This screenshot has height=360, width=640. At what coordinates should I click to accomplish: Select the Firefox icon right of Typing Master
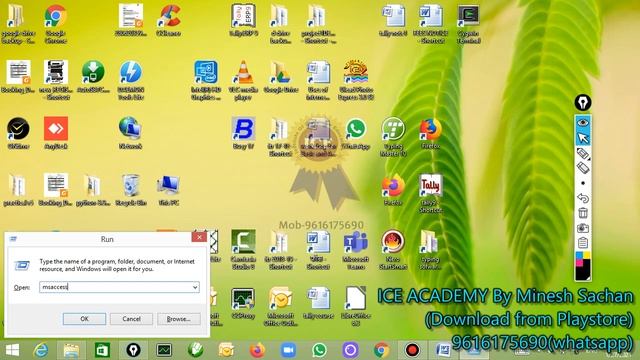pos(431,133)
